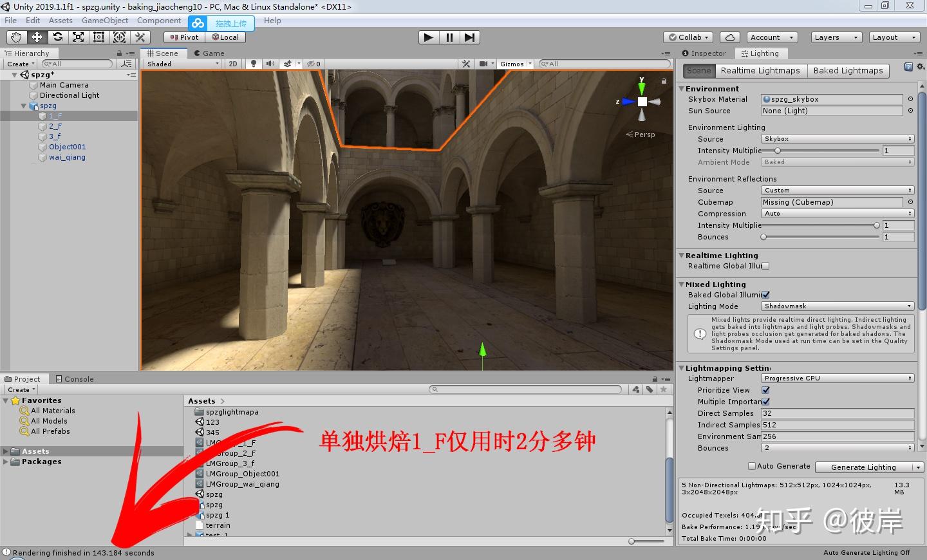927x560 pixels.
Task: Click the hidden objects count icon
Action: click(314, 64)
